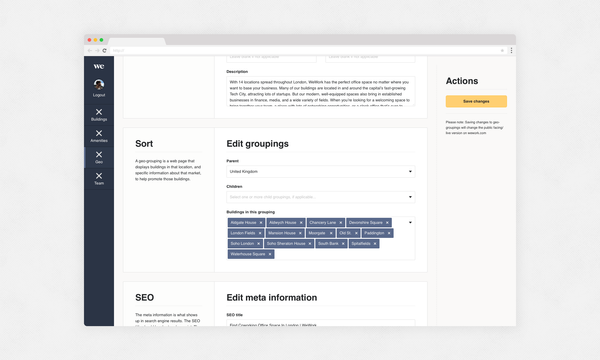
Task: Go back with the browser back arrow
Action: pos(90,50)
